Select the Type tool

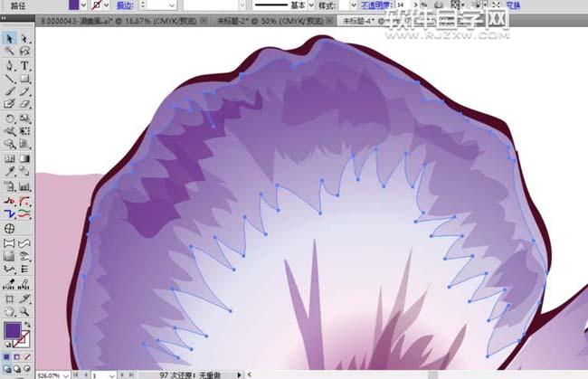coord(24,65)
